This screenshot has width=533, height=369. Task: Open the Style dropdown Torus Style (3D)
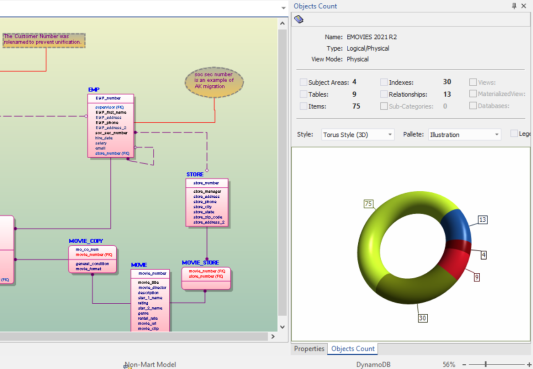[x=358, y=135]
